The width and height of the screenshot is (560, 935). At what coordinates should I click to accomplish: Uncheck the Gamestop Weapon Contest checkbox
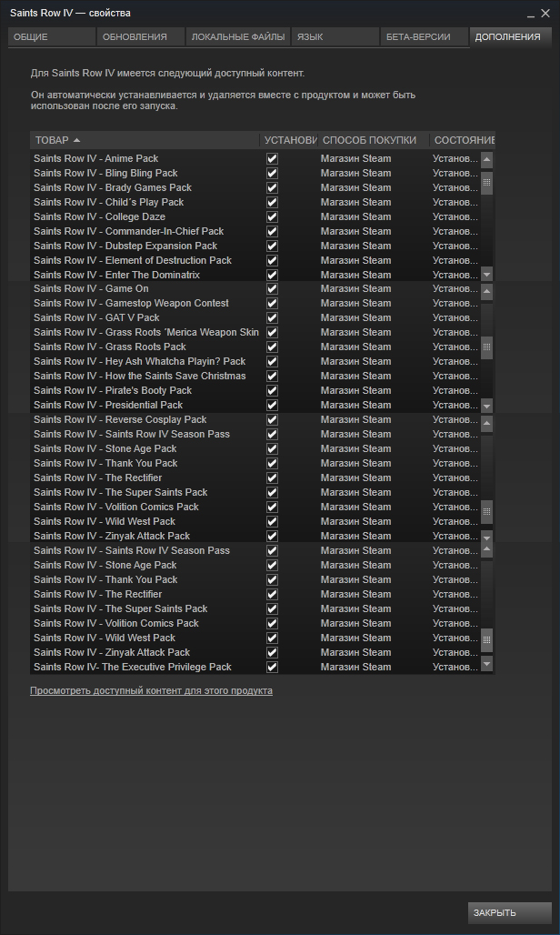coord(272,304)
